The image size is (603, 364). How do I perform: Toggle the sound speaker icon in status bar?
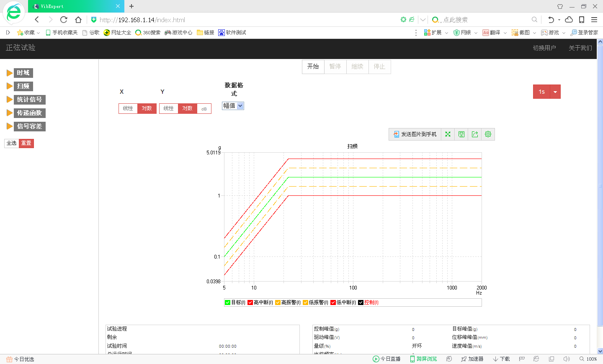click(567, 359)
